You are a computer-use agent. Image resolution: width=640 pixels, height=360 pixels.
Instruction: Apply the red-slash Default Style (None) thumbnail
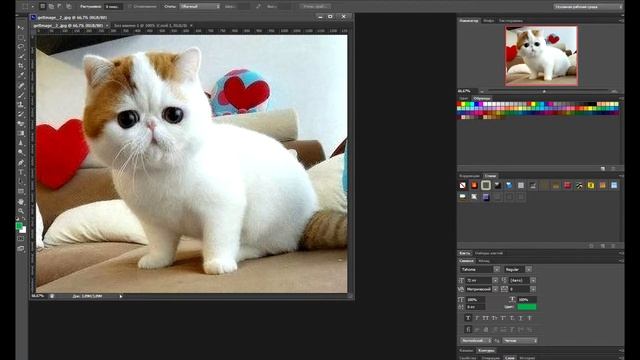point(462,185)
